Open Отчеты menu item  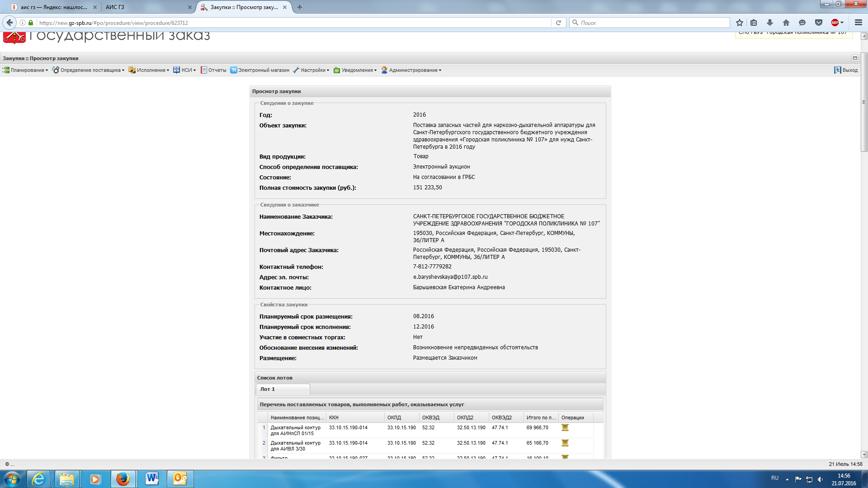point(213,70)
